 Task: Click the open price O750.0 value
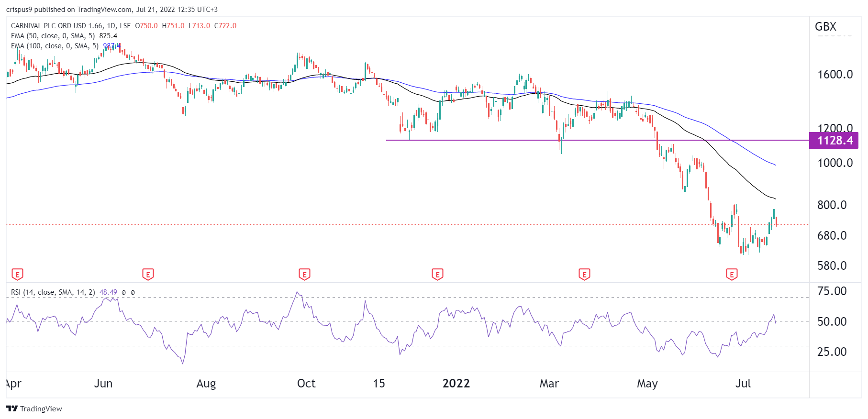pyautogui.click(x=146, y=26)
